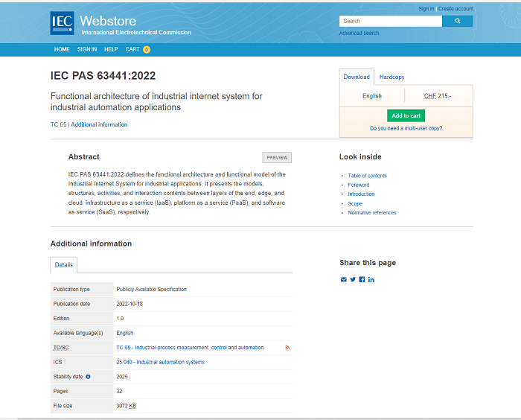The width and height of the screenshot is (521, 420).
Task: Click the Additional information link under title
Action: pyautogui.click(x=99, y=124)
